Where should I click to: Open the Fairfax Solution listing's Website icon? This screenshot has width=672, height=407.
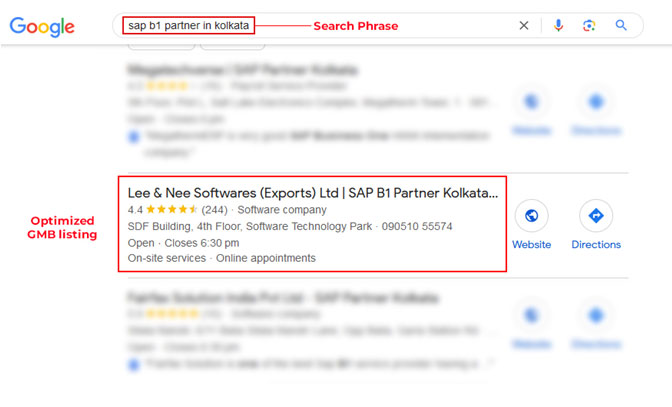(532, 316)
